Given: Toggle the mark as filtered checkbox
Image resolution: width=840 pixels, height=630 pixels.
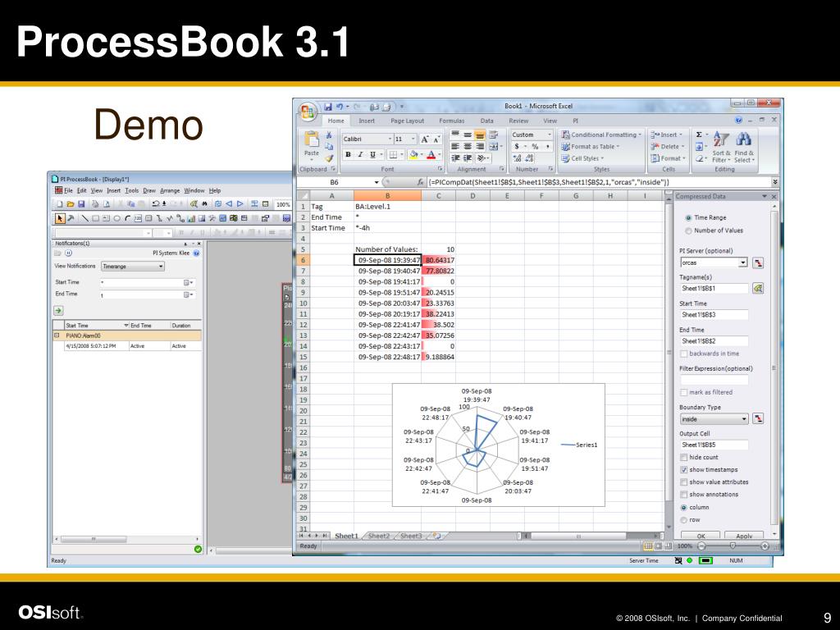Looking at the screenshot, I should coord(684,392).
